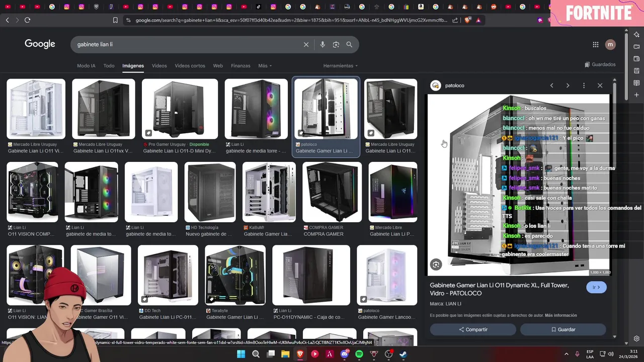Open 'Finanzas' tab
The height and width of the screenshot is (362, 644).
pyautogui.click(x=240, y=66)
